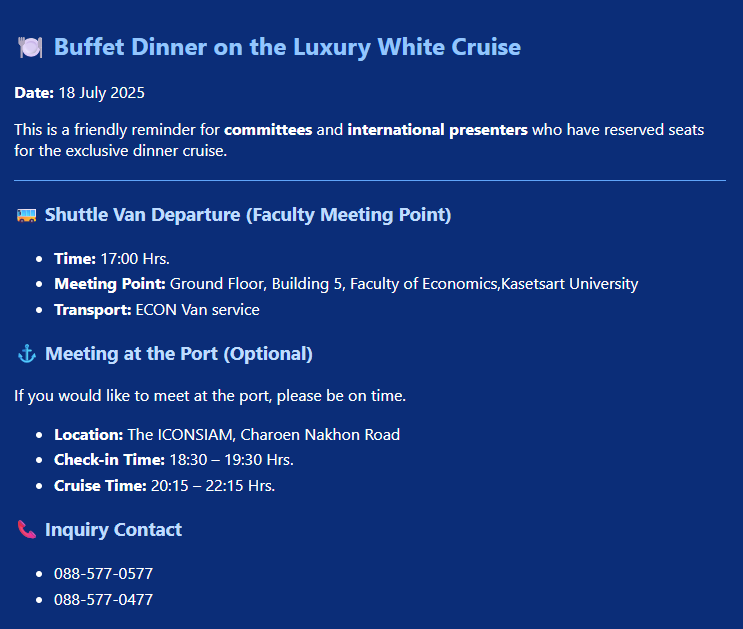743x629 pixels.
Task: Click the telephone icon beside Inquiry Contact
Action: tap(27, 530)
